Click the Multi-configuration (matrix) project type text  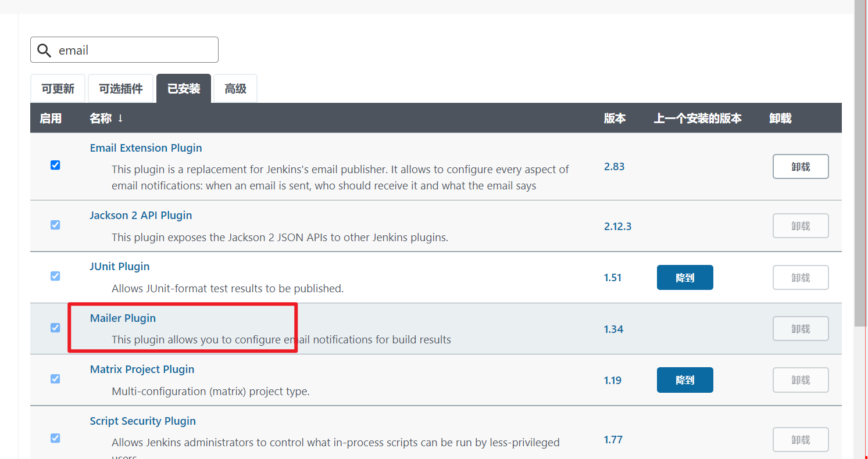point(210,392)
